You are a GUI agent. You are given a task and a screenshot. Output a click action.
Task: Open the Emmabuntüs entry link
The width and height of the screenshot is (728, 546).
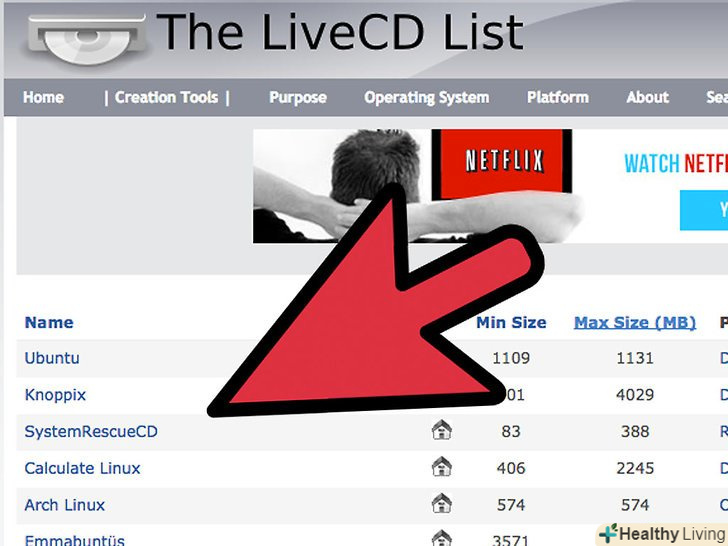tap(74, 540)
